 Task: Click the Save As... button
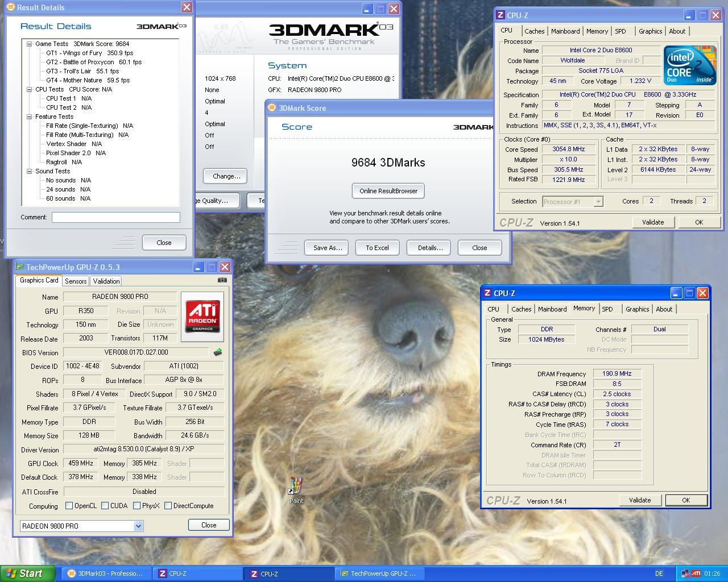click(x=328, y=248)
